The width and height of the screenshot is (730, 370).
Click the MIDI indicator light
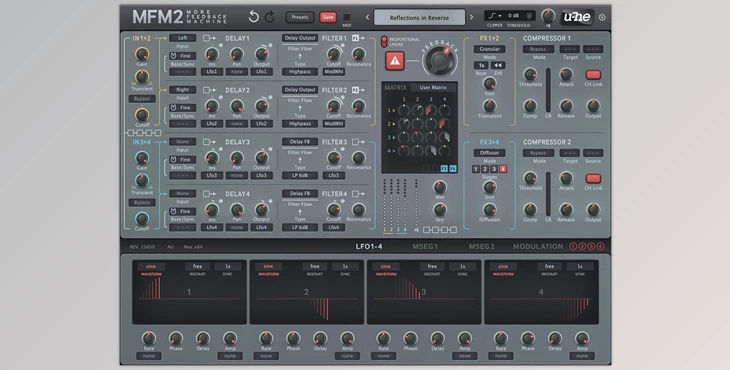[x=347, y=17]
